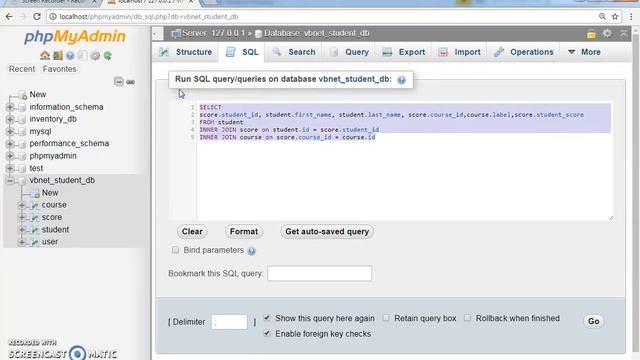Screen dimensions: 640x360
Task: Click the log out icon beside Home
Action: coord(58,56)
